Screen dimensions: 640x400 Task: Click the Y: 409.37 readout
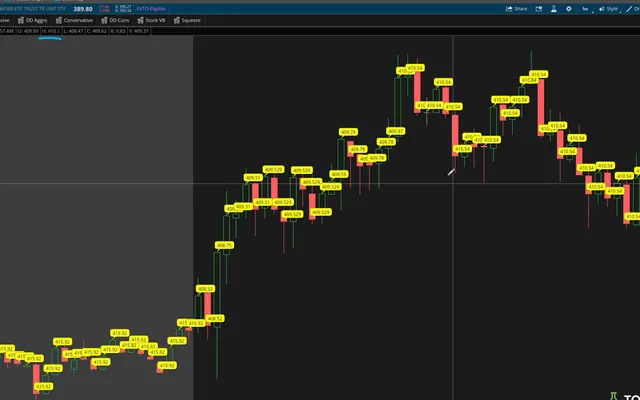(x=139, y=31)
